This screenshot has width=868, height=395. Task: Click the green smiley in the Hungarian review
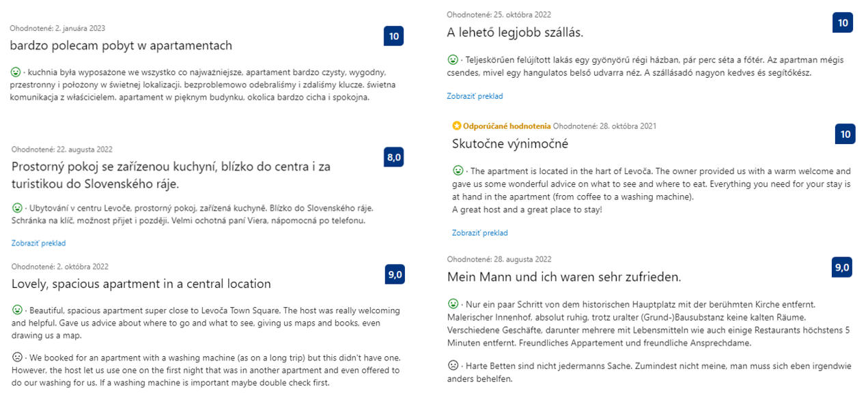pyautogui.click(x=453, y=59)
